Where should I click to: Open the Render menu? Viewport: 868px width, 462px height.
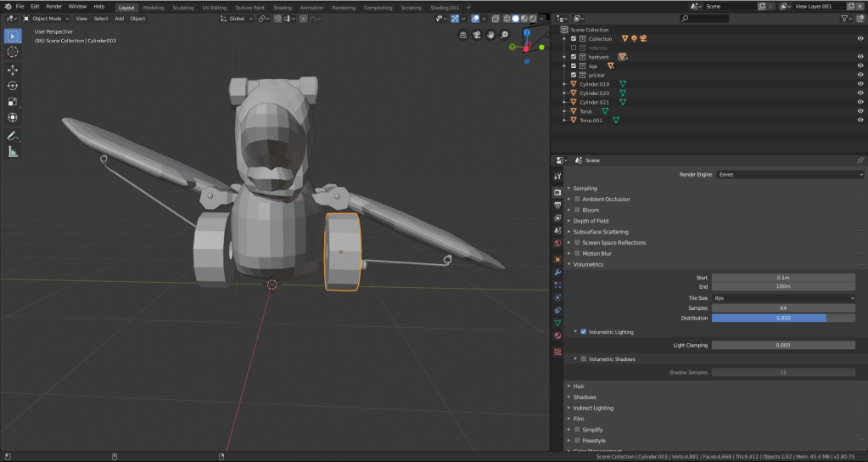53,7
